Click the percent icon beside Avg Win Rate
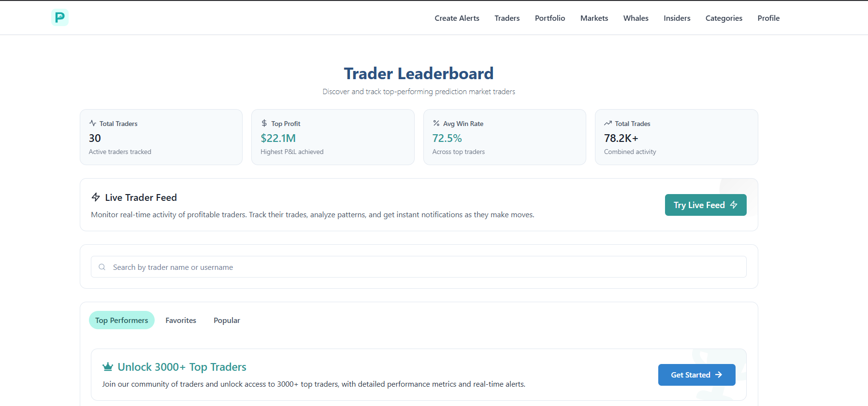This screenshot has width=868, height=406. pyautogui.click(x=436, y=124)
